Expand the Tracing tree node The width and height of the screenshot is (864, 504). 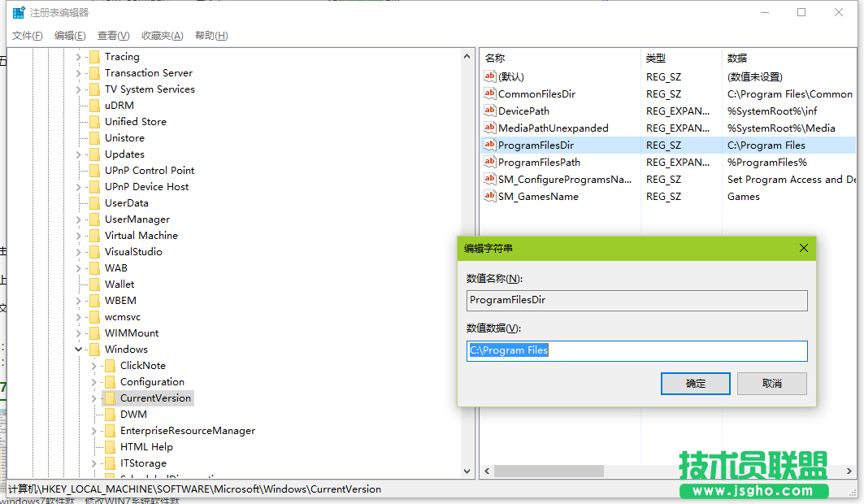(77, 56)
